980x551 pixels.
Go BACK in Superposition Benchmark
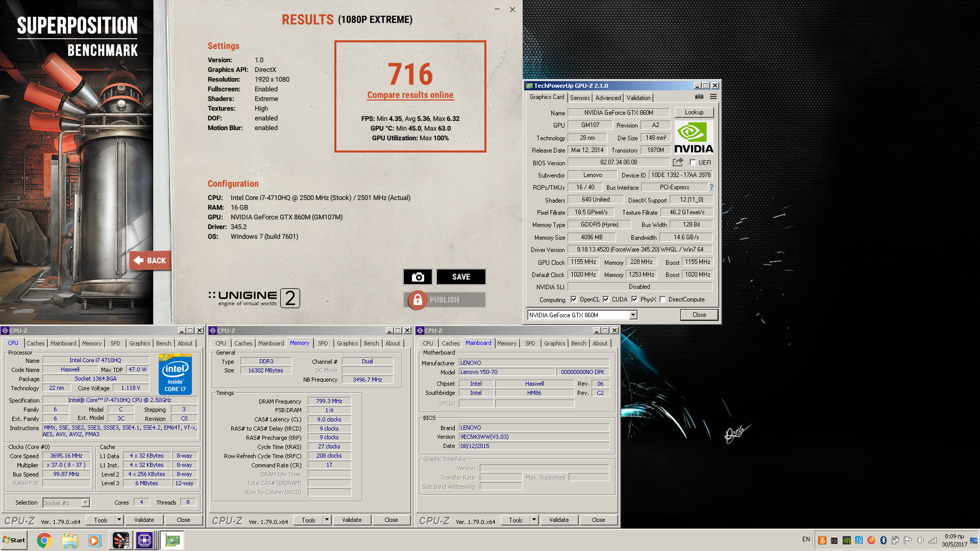pos(150,260)
